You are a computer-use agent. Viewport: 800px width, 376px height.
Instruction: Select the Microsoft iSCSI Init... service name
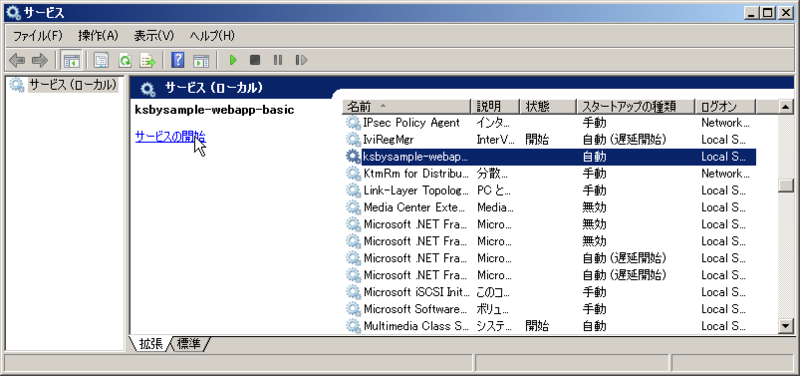click(416, 292)
